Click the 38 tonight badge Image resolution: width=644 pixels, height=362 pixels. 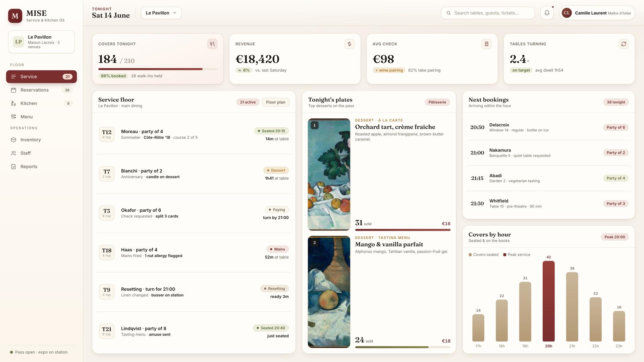pyautogui.click(x=616, y=102)
